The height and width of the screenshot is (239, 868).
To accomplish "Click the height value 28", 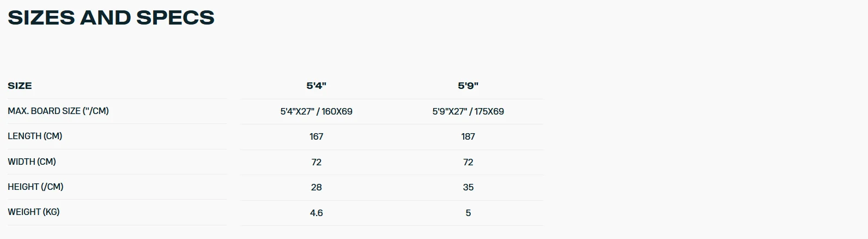I will point(317,187).
